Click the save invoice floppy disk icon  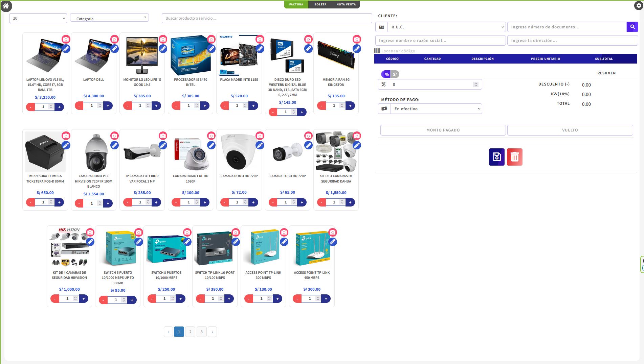coord(496,156)
